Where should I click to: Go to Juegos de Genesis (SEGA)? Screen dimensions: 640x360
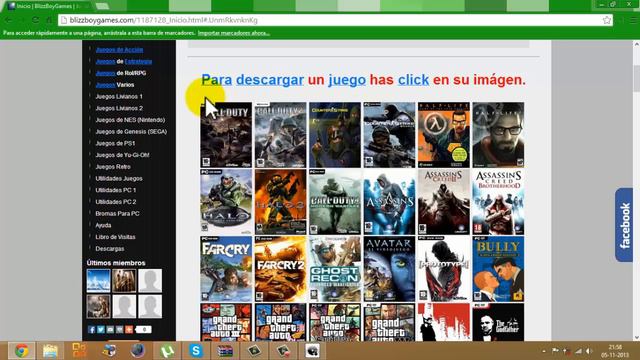click(x=131, y=132)
